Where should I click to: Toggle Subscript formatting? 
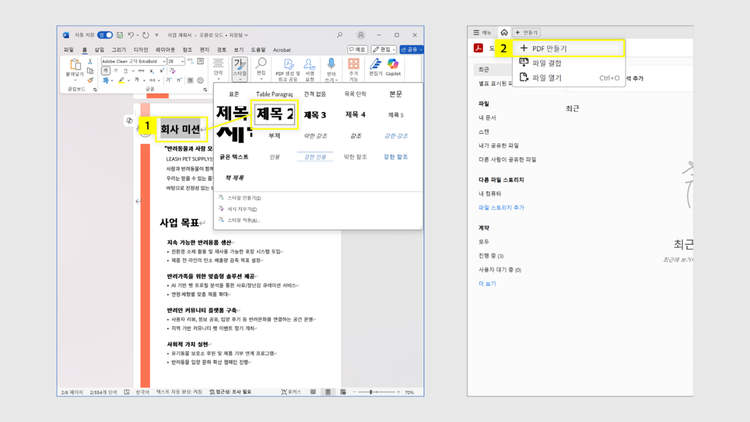(151, 71)
